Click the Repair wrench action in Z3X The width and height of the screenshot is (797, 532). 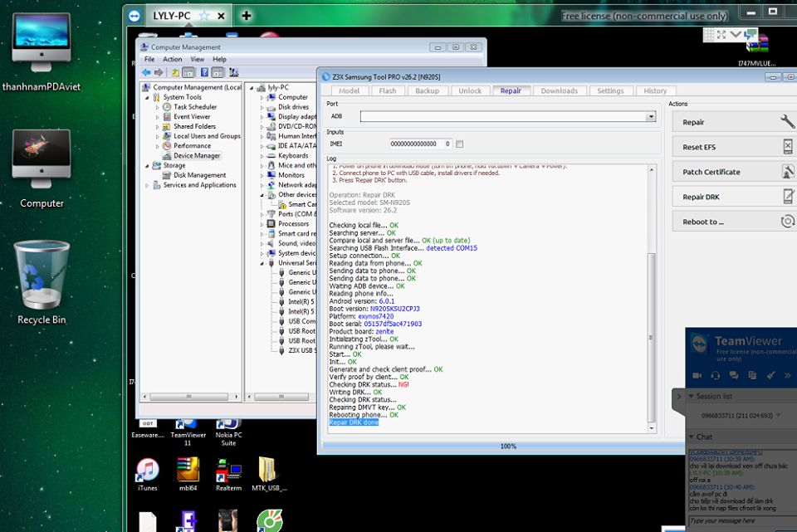click(x=733, y=122)
